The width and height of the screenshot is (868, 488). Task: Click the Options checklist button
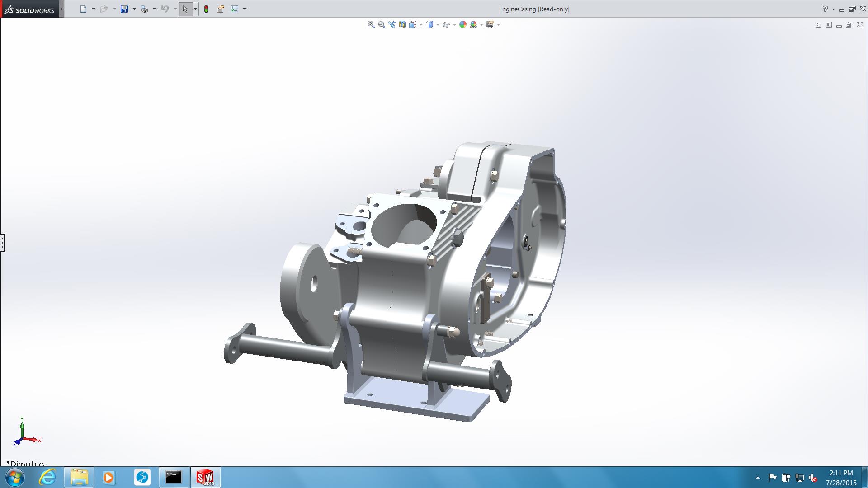click(235, 9)
